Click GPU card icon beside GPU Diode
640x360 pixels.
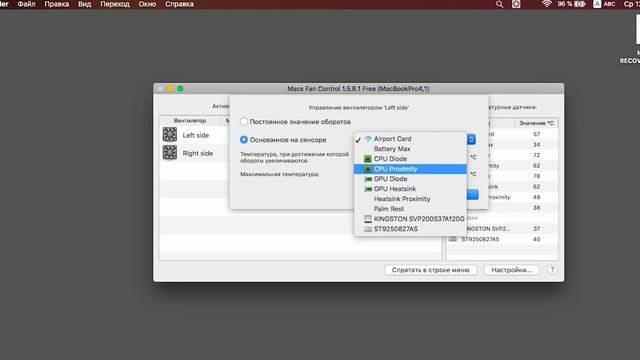368,179
